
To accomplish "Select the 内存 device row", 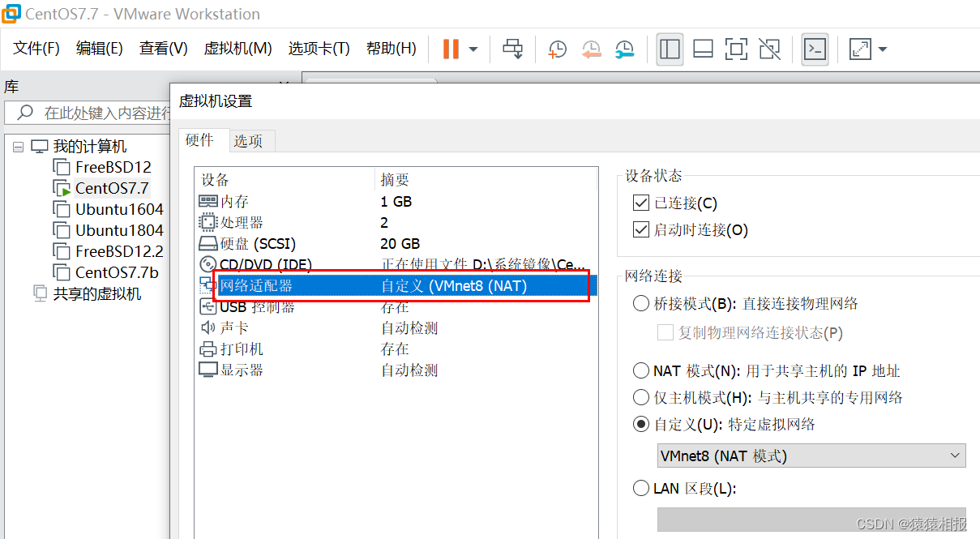I will [397, 201].
